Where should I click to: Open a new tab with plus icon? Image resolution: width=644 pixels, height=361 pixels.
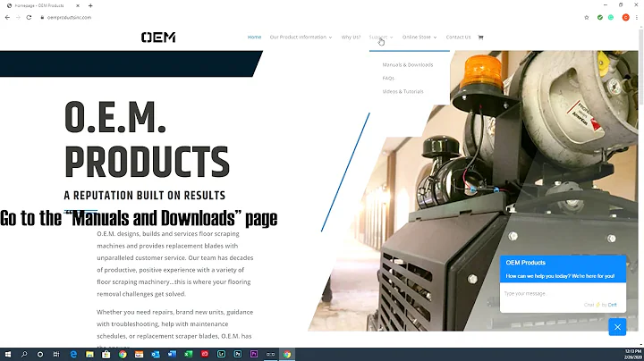click(x=90, y=5)
